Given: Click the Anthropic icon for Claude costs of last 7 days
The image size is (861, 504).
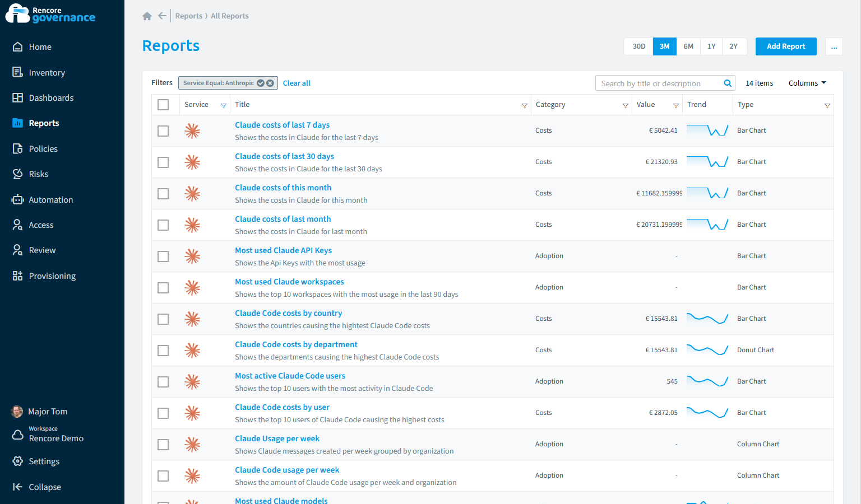Looking at the screenshot, I should pos(192,131).
